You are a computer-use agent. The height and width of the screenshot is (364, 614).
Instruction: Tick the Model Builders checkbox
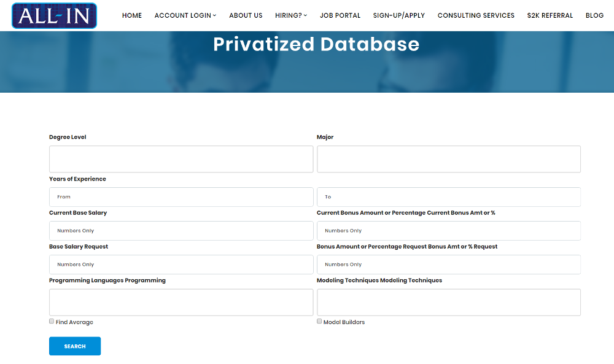point(319,321)
